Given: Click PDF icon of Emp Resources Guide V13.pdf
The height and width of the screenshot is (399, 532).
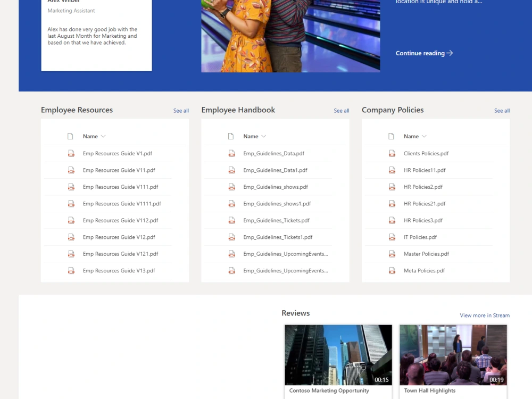Looking at the screenshot, I should click(71, 270).
